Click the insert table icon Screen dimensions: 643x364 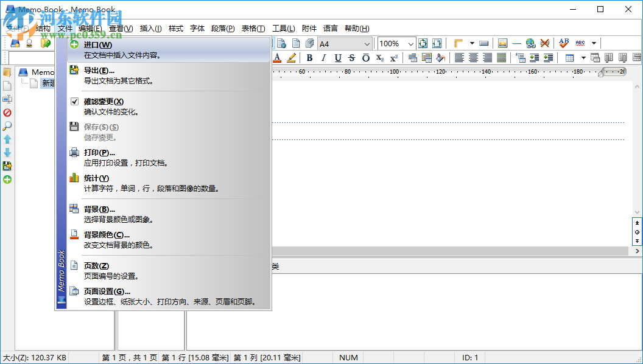tap(569, 58)
